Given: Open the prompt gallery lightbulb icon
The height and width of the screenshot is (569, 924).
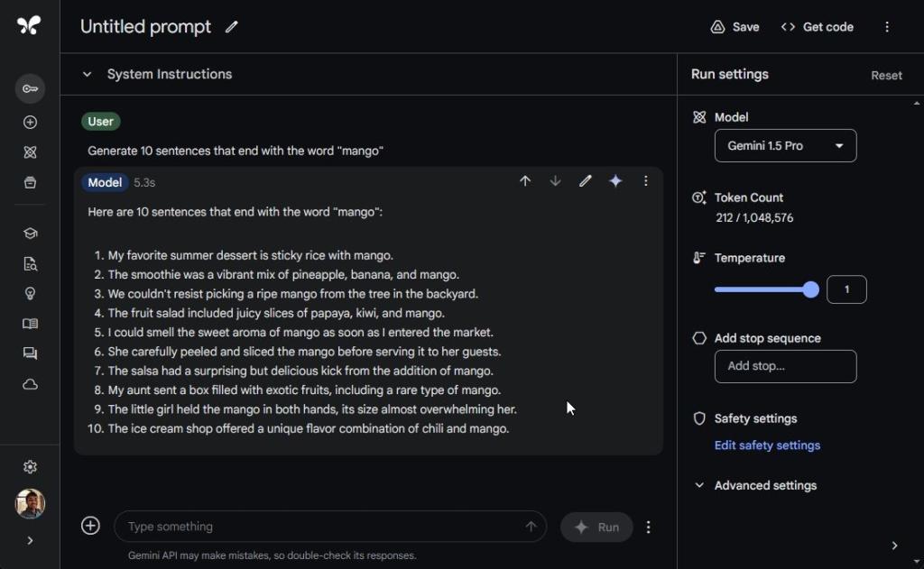Looking at the screenshot, I should point(30,294).
